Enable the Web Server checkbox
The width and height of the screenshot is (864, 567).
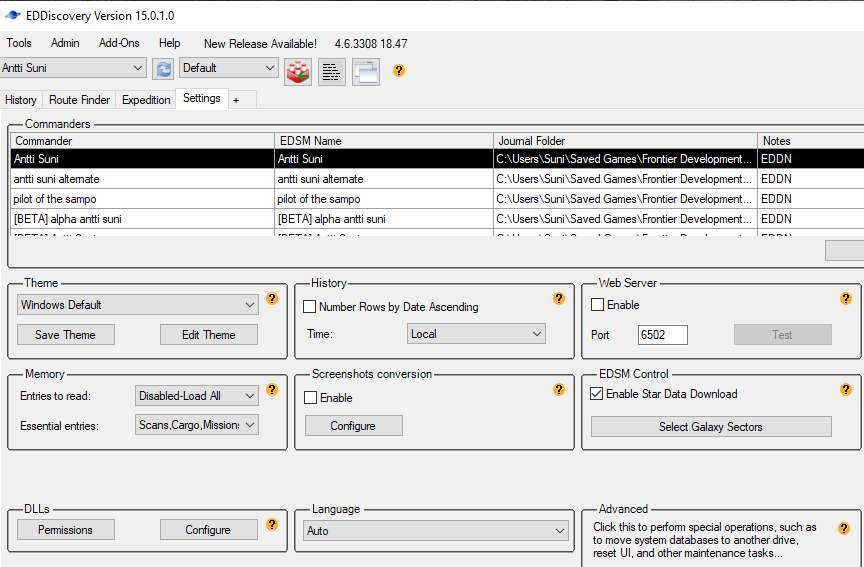[x=597, y=305]
